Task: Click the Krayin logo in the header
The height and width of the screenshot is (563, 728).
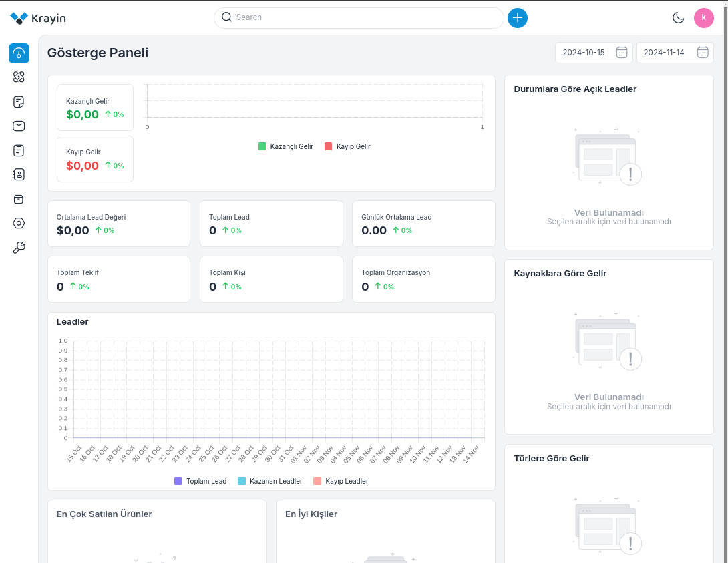Action: click(38, 18)
